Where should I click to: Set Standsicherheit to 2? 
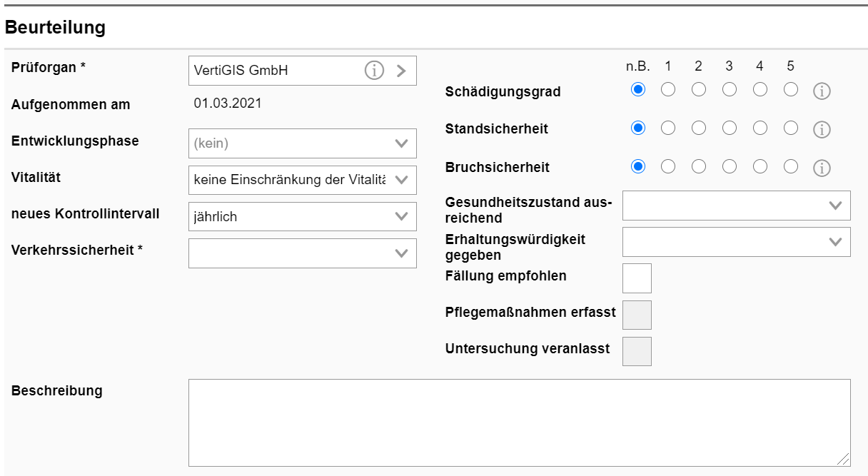[x=699, y=128]
